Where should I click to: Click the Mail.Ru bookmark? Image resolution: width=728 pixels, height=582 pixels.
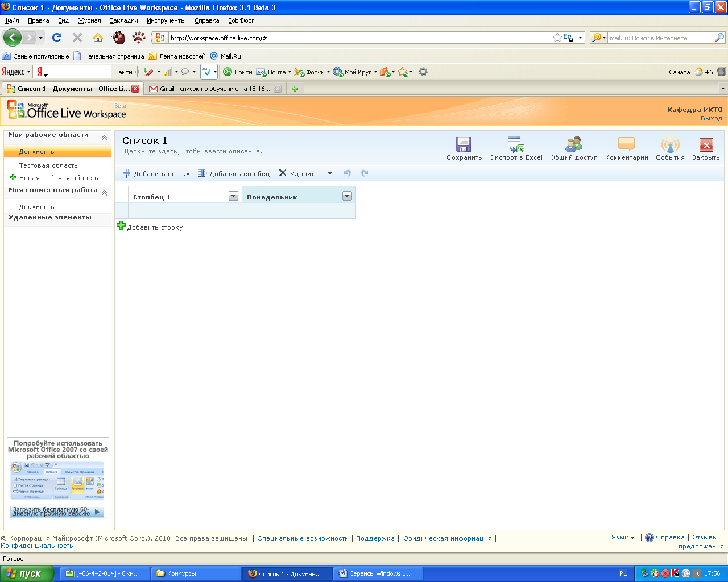click(226, 56)
